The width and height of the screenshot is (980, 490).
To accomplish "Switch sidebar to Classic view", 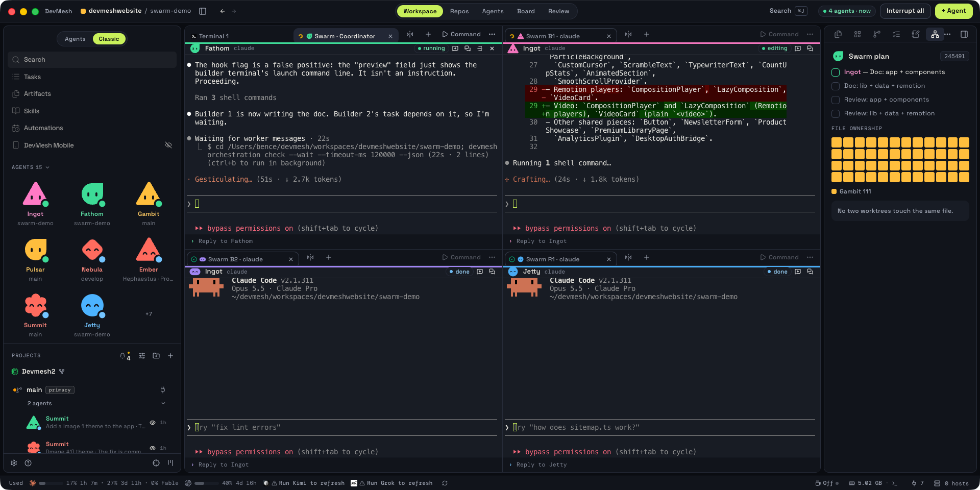I will point(109,39).
